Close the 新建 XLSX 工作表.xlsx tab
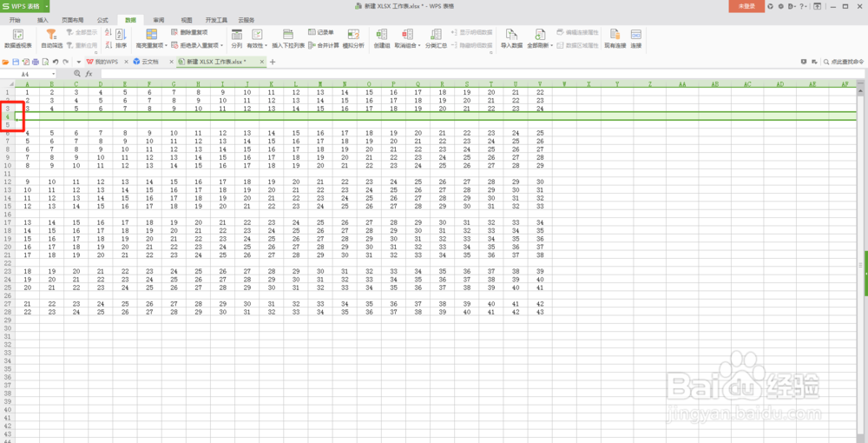The width and height of the screenshot is (868, 443). click(260, 62)
